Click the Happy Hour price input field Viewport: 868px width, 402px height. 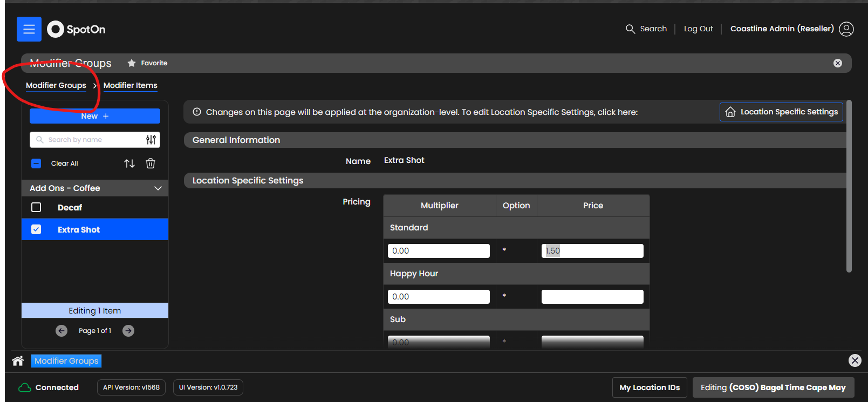click(x=592, y=297)
